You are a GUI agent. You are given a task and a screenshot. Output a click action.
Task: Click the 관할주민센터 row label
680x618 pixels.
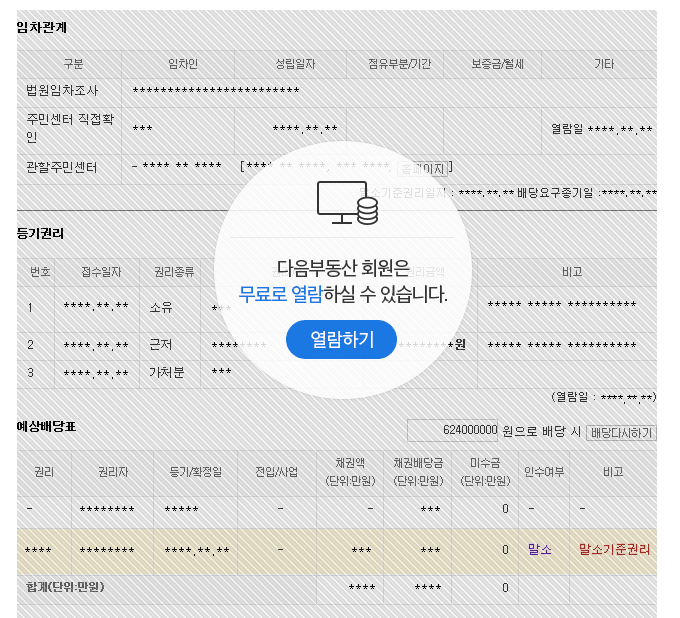point(62,167)
